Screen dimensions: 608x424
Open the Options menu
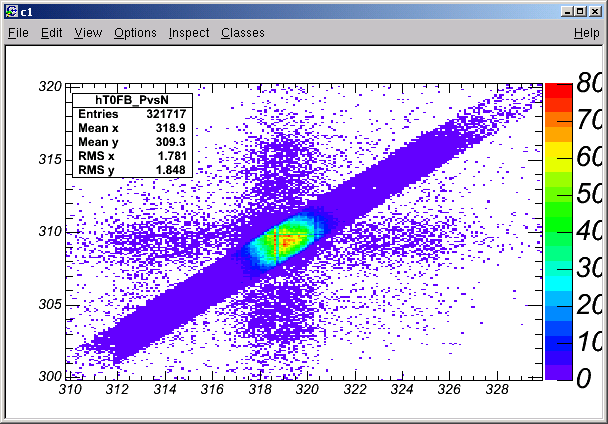(x=135, y=33)
